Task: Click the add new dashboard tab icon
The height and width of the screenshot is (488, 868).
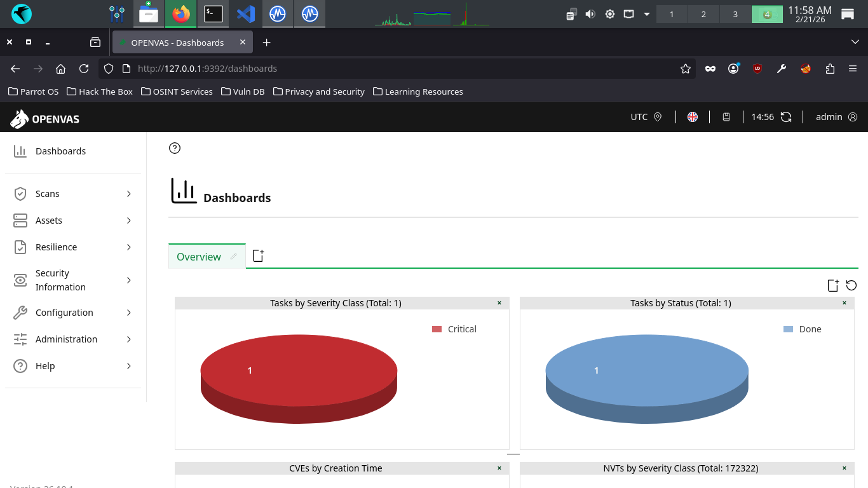Action: [258, 256]
